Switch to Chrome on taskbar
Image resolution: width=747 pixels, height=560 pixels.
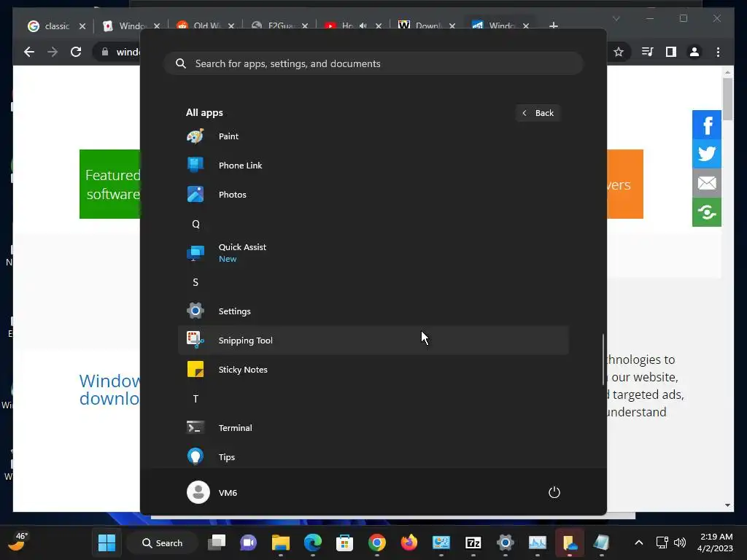377,542
